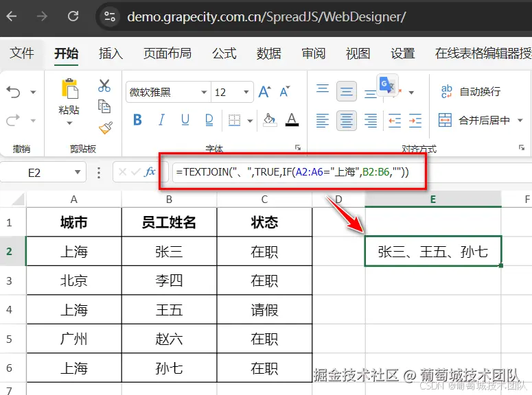
Task: Open the name box dropdown arrow
Action: pos(78,172)
